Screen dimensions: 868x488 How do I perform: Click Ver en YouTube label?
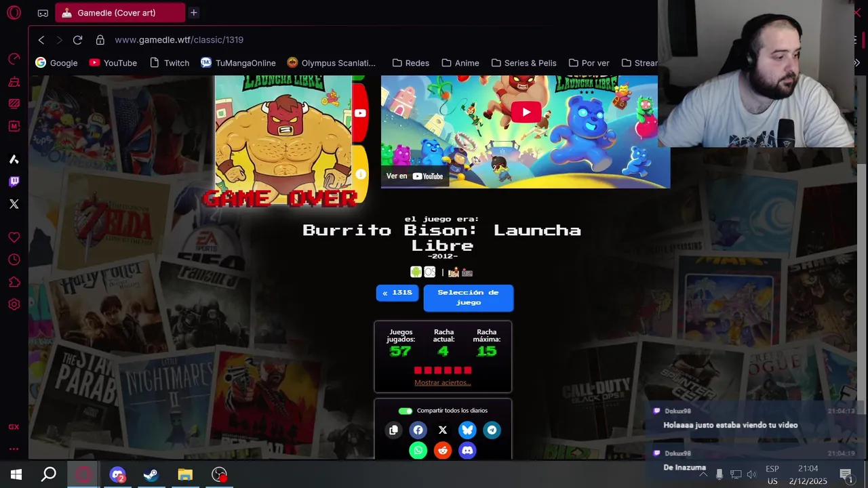[414, 176]
